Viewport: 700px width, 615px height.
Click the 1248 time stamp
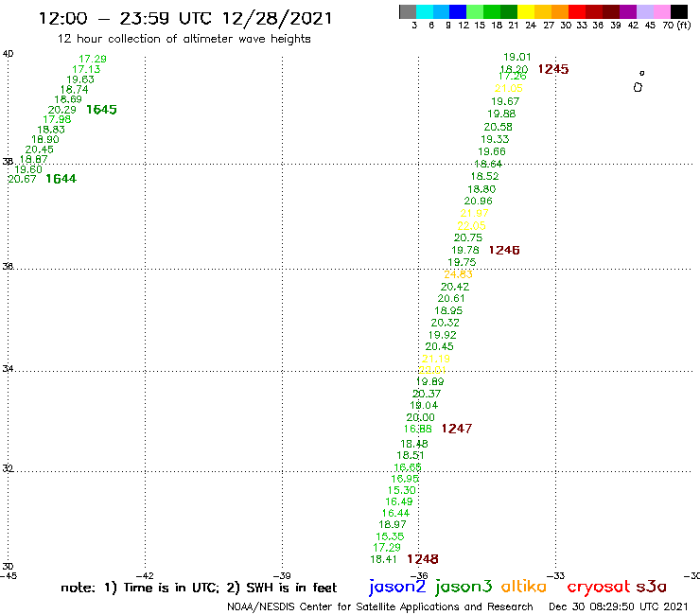click(x=423, y=559)
